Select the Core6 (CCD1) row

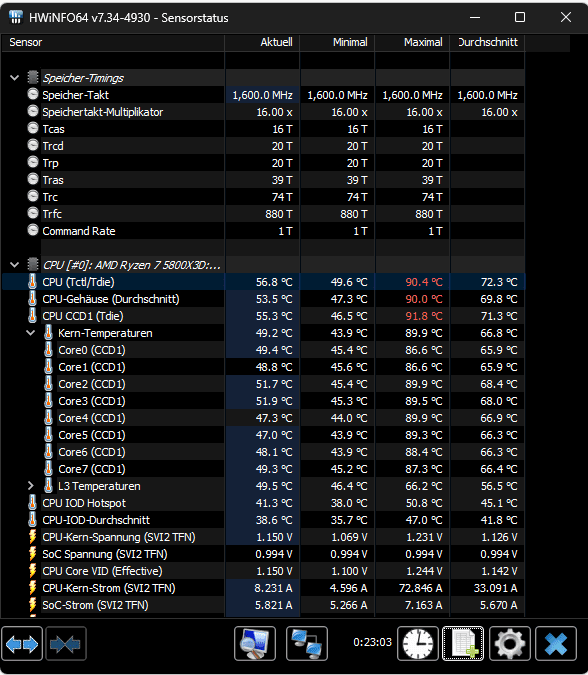click(263, 452)
